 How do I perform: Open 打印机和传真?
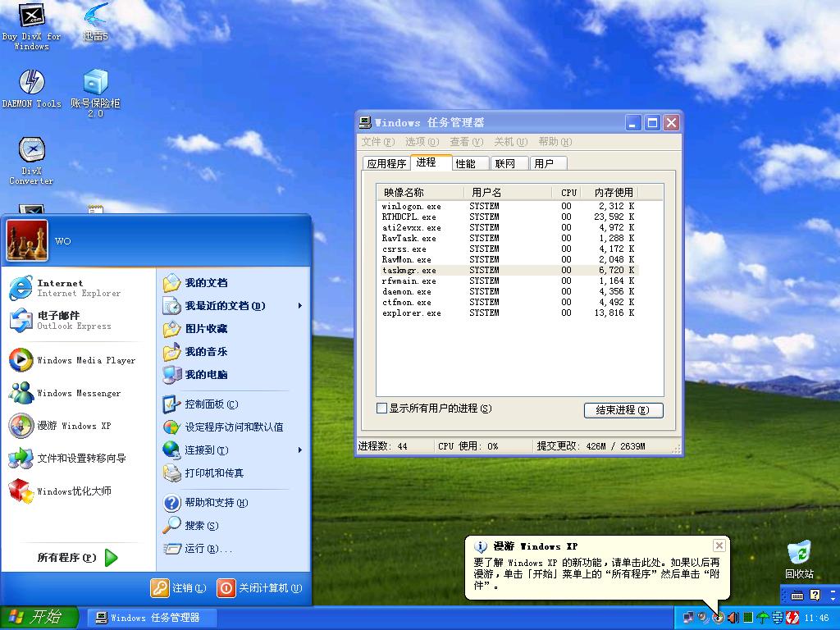[203, 473]
